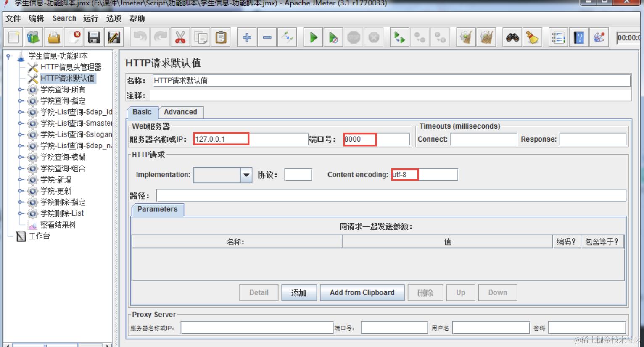This screenshot has height=347, width=644.
Task: Click the Down button
Action: pyautogui.click(x=498, y=293)
